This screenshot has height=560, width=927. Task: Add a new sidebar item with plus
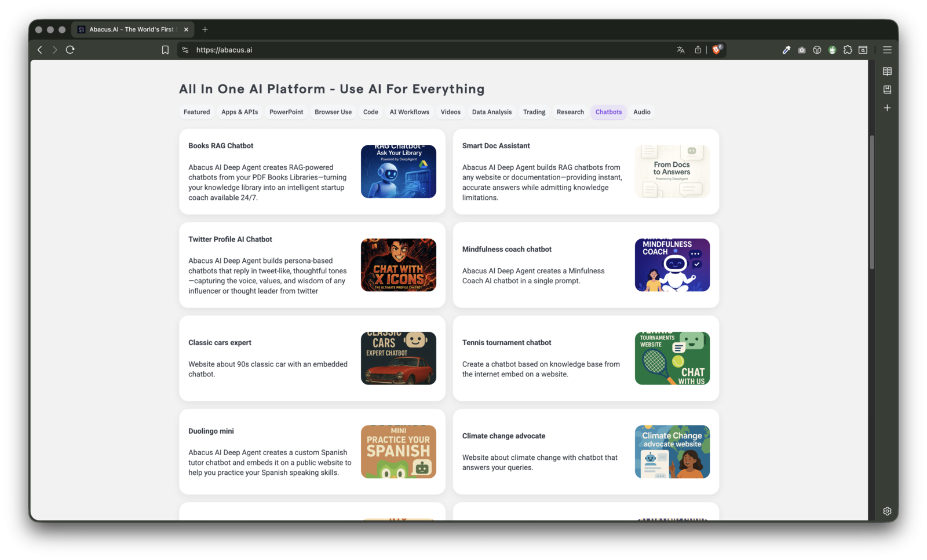[x=887, y=108]
